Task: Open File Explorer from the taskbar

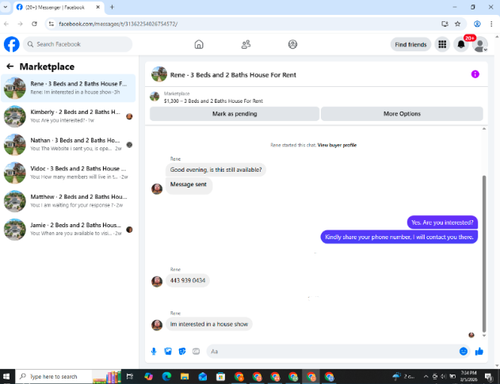Action: pos(185,377)
